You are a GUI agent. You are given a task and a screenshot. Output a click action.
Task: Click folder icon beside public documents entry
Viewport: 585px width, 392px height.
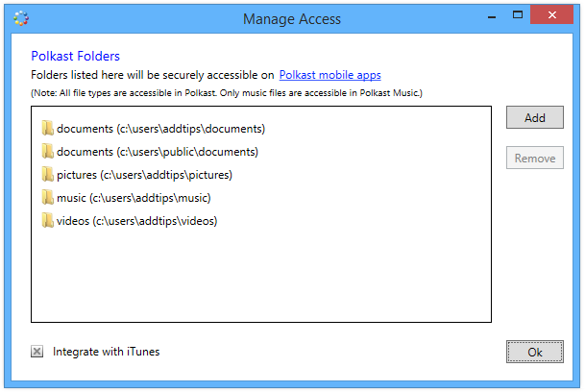click(47, 151)
